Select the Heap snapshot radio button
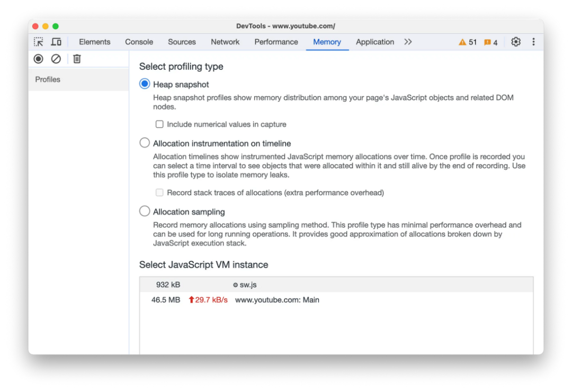Screen dimensions: 572x392 [145, 84]
